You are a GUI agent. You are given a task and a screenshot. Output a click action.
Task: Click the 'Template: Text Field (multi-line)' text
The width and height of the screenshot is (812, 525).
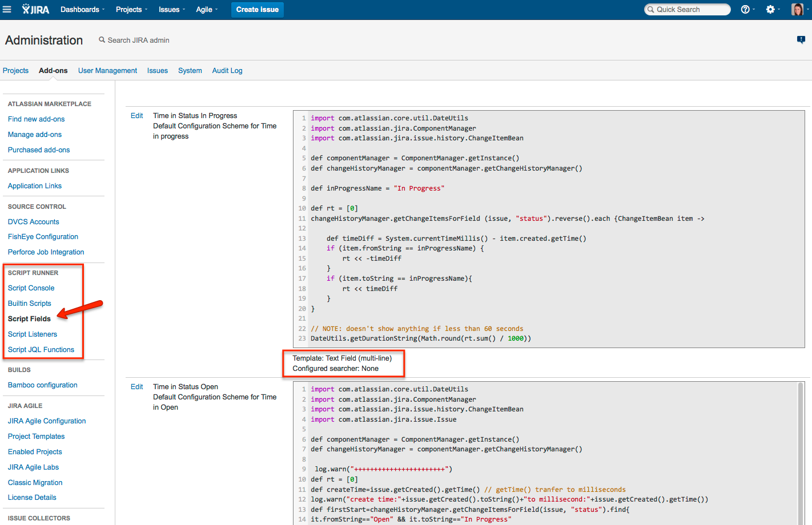tap(342, 358)
